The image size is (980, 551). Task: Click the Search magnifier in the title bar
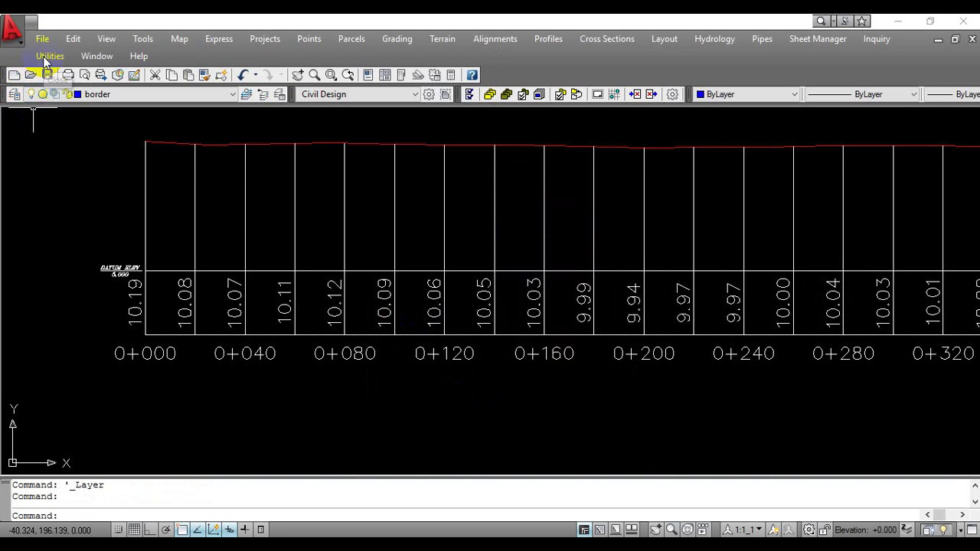tap(821, 21)
